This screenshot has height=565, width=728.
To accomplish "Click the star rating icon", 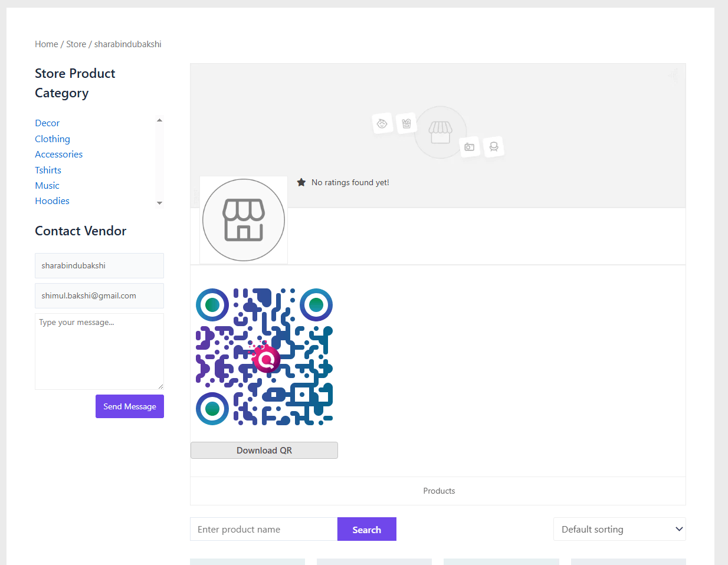I will [x=301, y=182].
